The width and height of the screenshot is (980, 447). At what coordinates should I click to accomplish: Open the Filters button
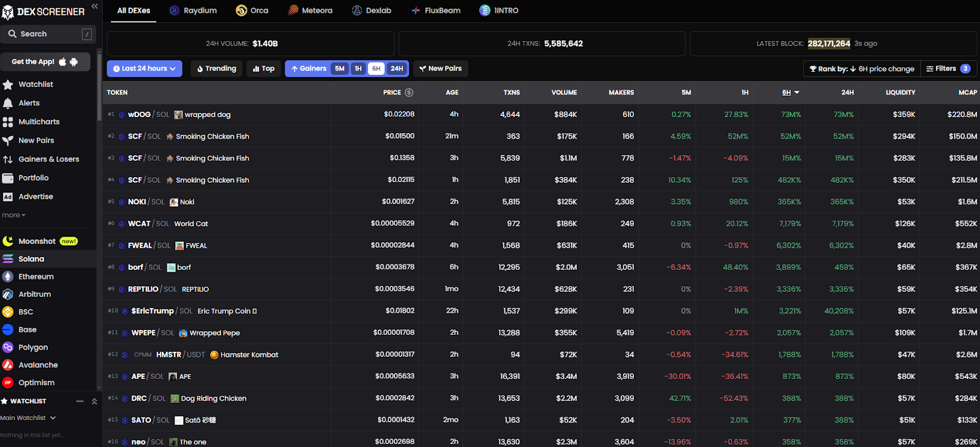coord(948,69)
